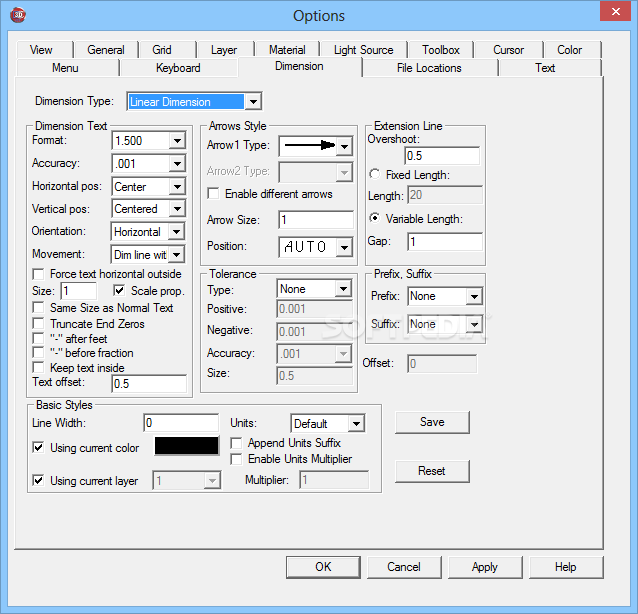The width and height of the screenshot is (638, 614).
Task: Select the Fixed Length radio button
Action: pyautogui.click(x=375, y=175)
